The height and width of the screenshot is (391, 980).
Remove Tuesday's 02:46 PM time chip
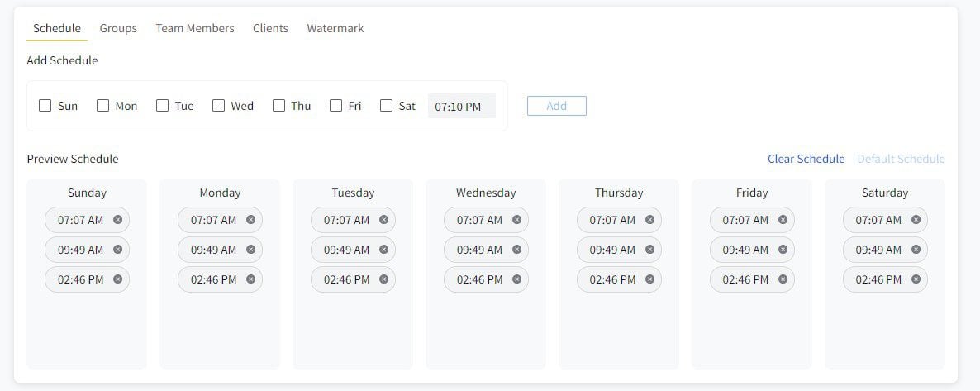pos(383,279)
